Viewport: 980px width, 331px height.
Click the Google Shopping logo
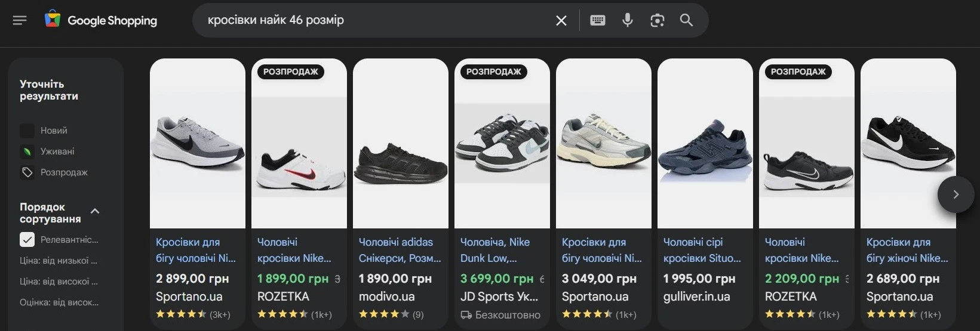pos(101,20)
